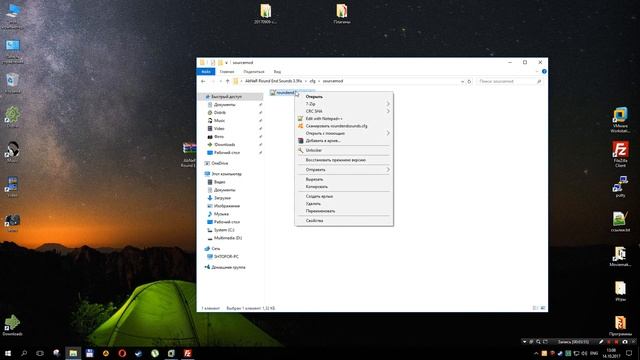
Task: Open Recycle Bin on the desktop
Action: 12,83
